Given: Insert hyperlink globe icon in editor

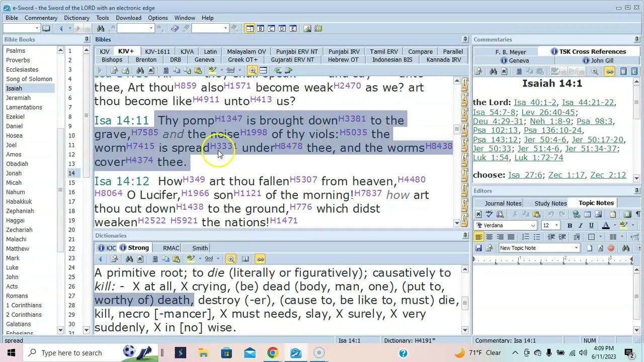Looking at the screenshot, I should 577,214.
